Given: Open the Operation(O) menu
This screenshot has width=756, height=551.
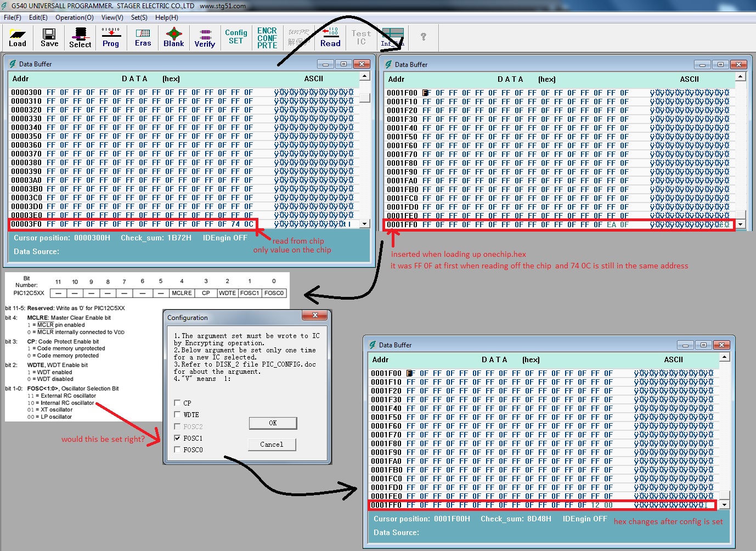Looking at the screenshot, I should (x=74, y=18).
